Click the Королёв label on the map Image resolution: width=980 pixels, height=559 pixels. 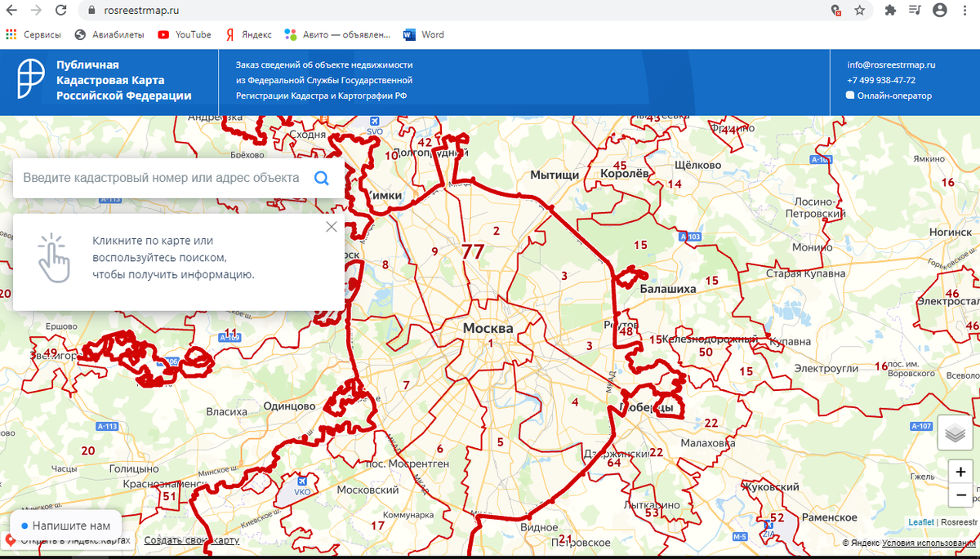point(624,174)
